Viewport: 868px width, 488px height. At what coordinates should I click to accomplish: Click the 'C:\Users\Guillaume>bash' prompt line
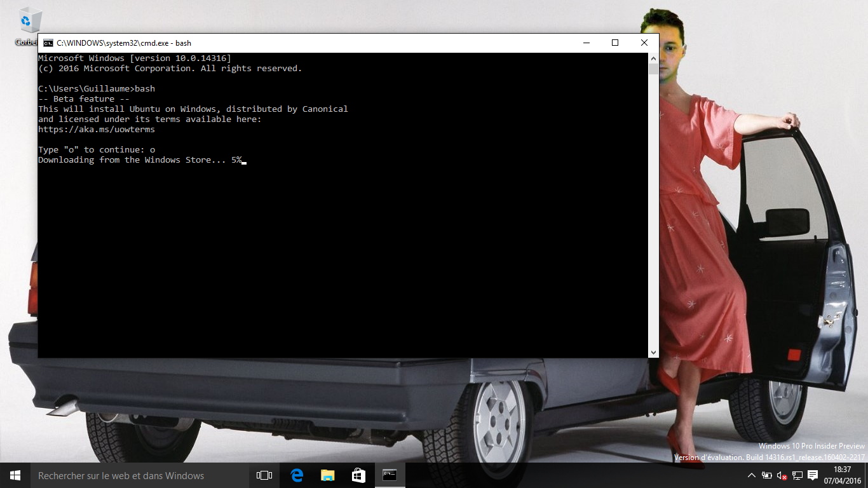click(x=97, y=89)
